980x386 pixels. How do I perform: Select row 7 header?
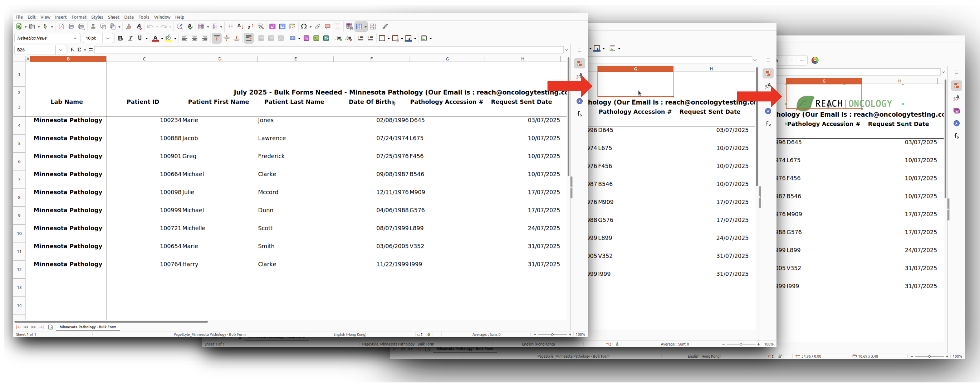click(19, 179)
